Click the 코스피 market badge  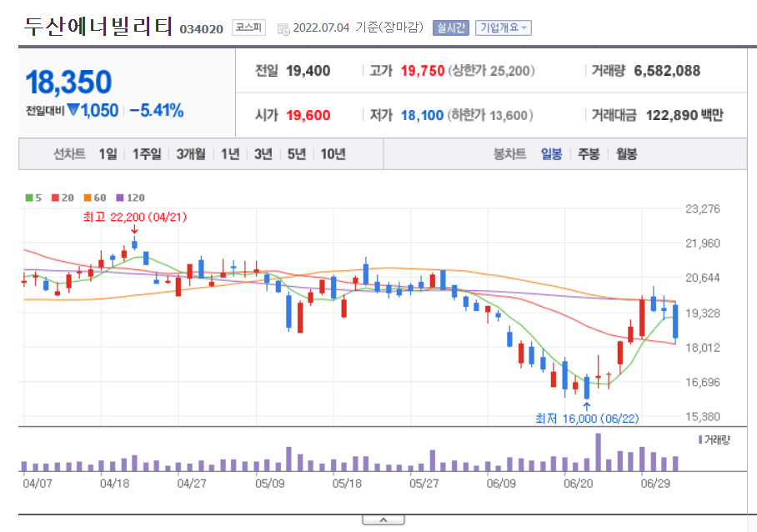[248, 28]
